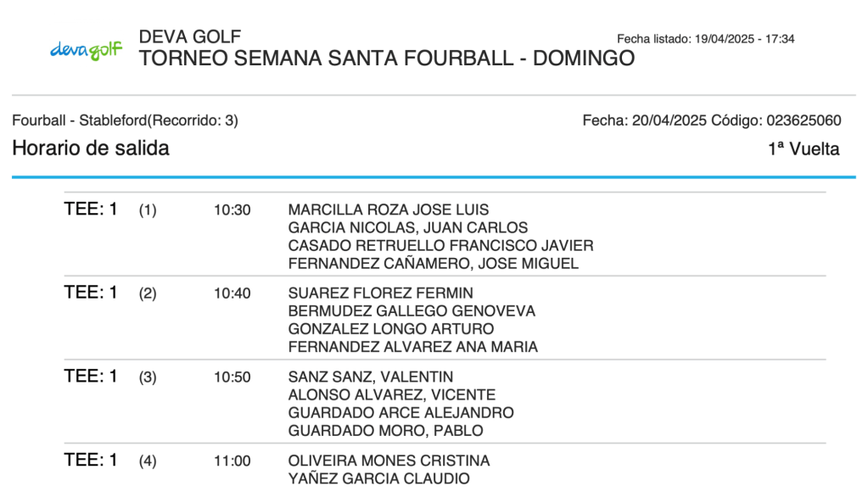Click player SANZ SANZ, VALENTIN
The image size is (868, 503).
[371, 377]
